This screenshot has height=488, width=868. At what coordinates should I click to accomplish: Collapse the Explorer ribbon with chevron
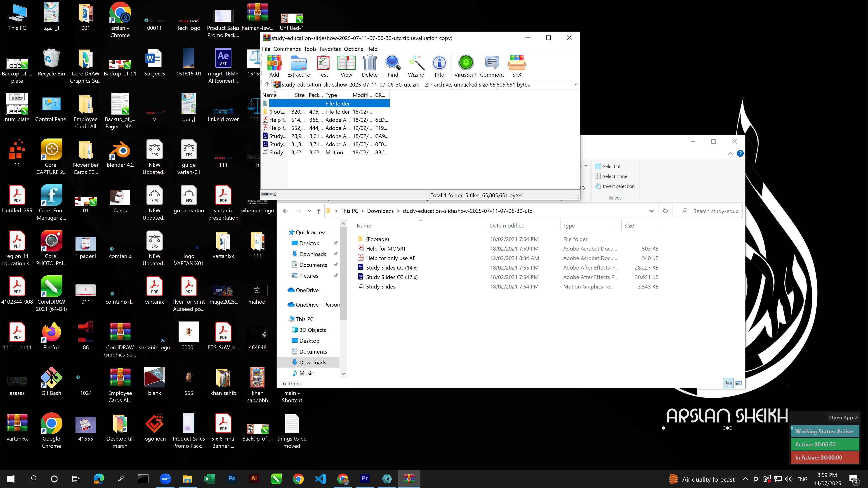click(730, 154)
